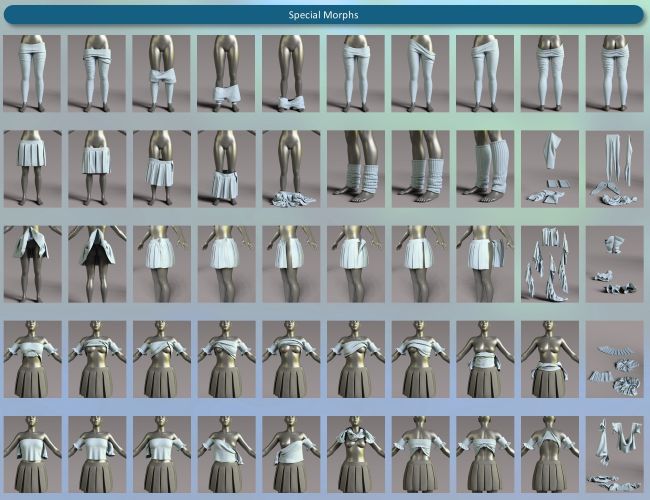Image resolution: width=650 pixels, height=500 pixels.
Task: Pick first second-row thumbnail with pleated skirt
Action: tap(31, 166)
